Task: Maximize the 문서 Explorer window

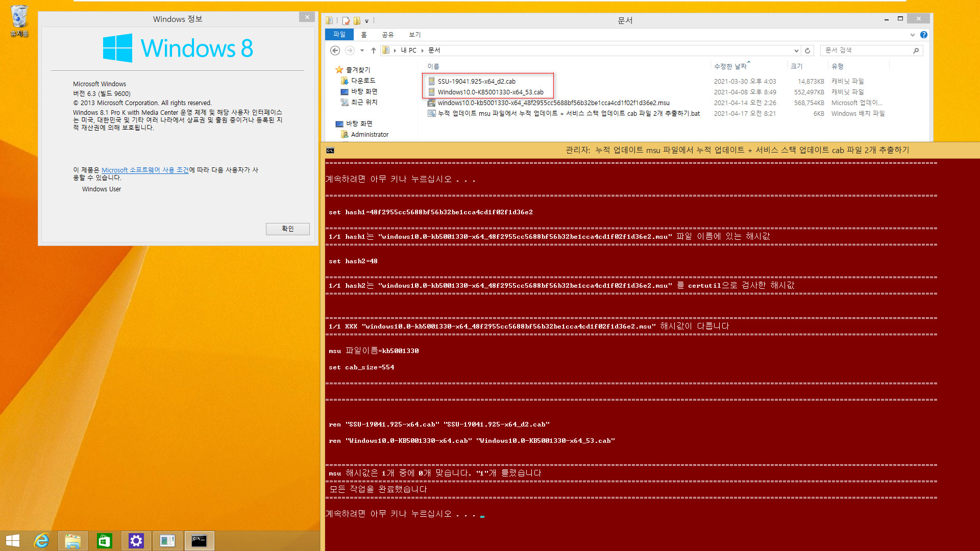Action: tap(900, 19)
